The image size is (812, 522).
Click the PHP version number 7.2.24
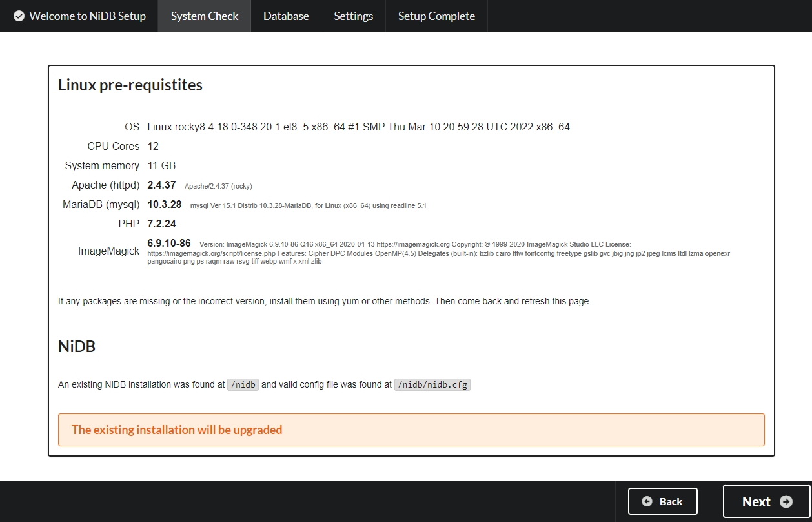[x=161, y=224]
